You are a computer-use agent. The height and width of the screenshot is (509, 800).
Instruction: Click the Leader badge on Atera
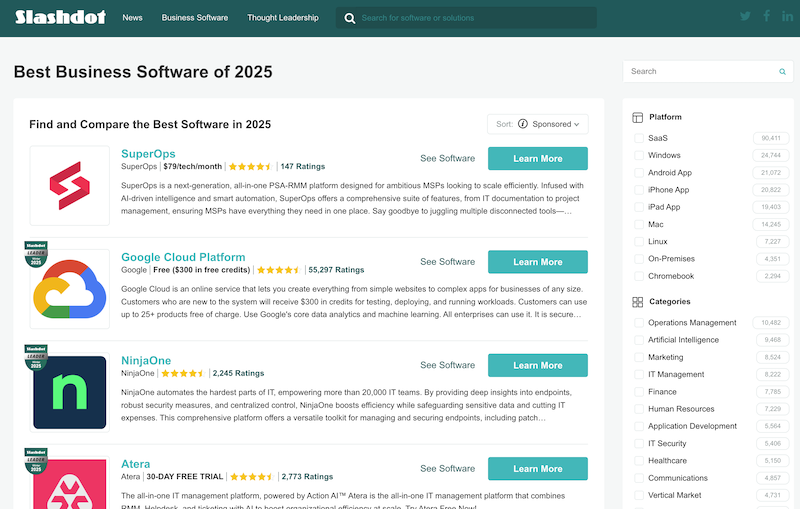[x=36, y=461]
